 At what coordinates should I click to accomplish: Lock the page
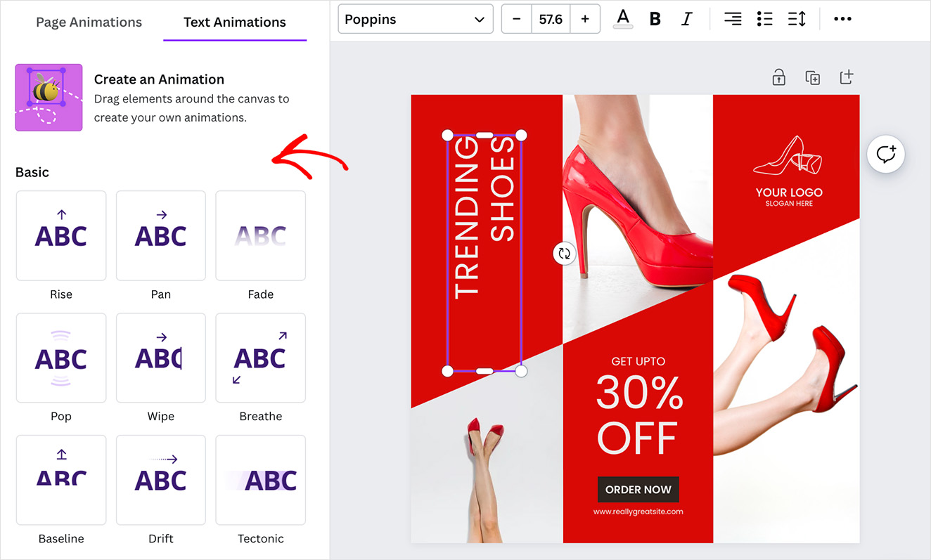(x=778, y=77)
